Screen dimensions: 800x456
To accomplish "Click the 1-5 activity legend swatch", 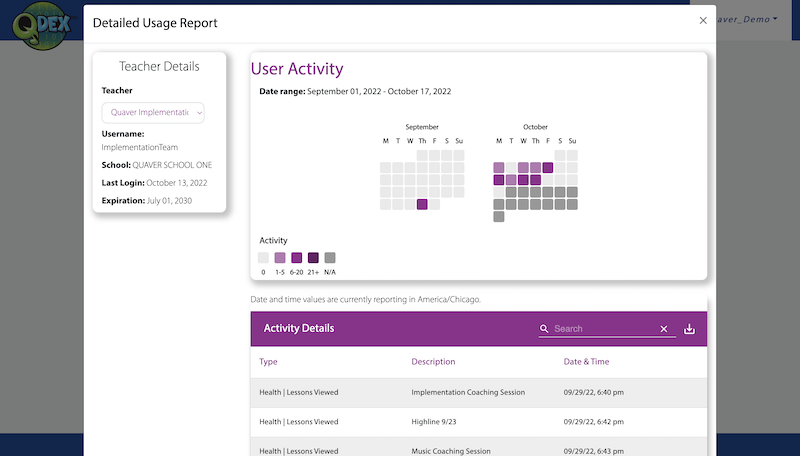I will [280, 258].
